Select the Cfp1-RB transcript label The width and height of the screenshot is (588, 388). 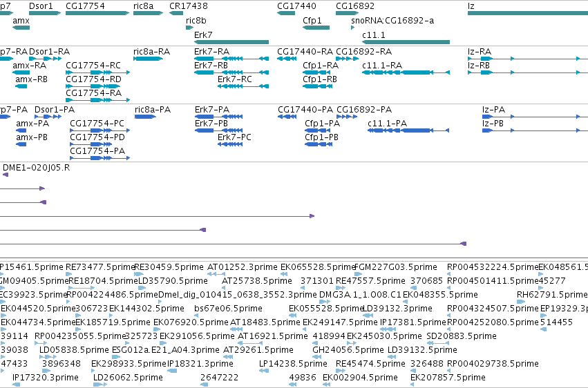click(x=320, y=79)
